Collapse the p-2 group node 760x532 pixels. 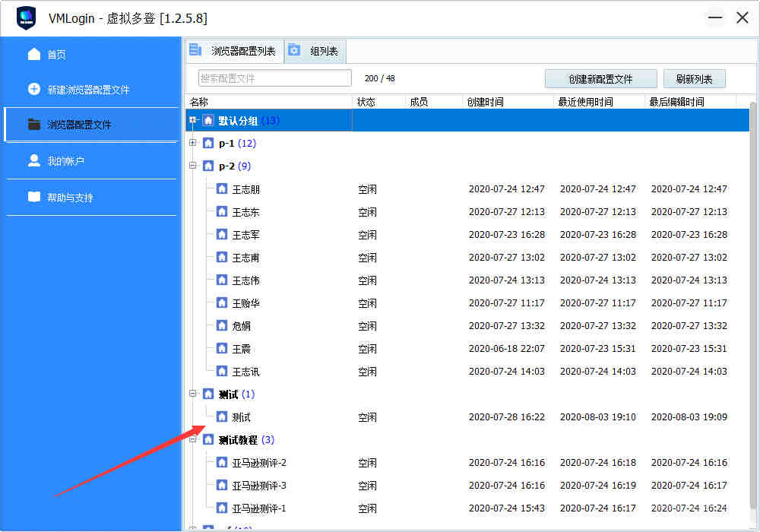[x=193, y=165]
